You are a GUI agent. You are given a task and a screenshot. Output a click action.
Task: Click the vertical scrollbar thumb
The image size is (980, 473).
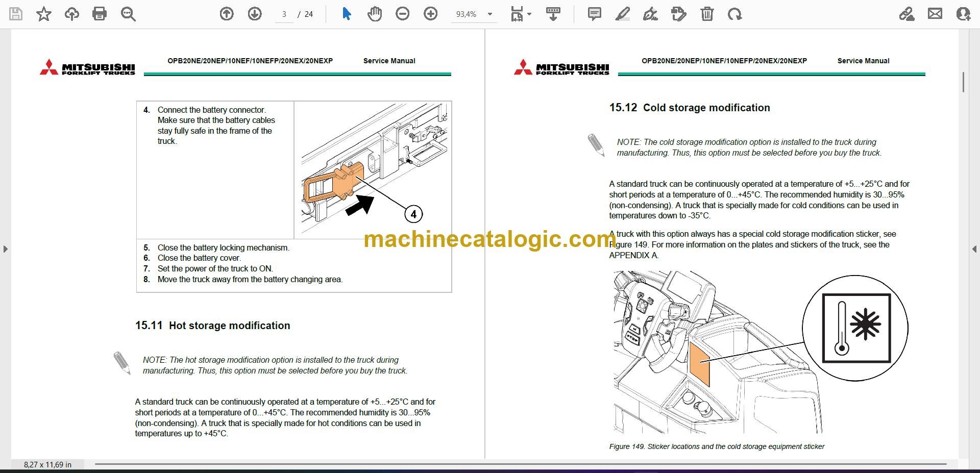(x=963, y=82)
